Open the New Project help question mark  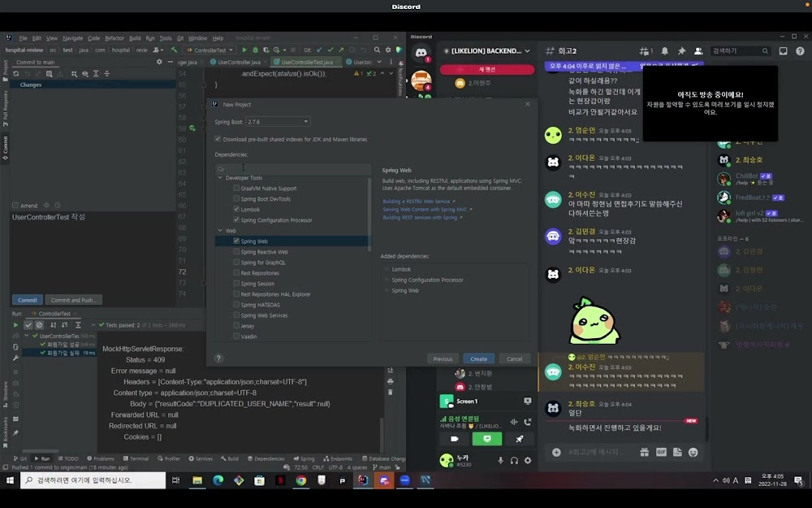pyautogui.click(x=218, y=358)
